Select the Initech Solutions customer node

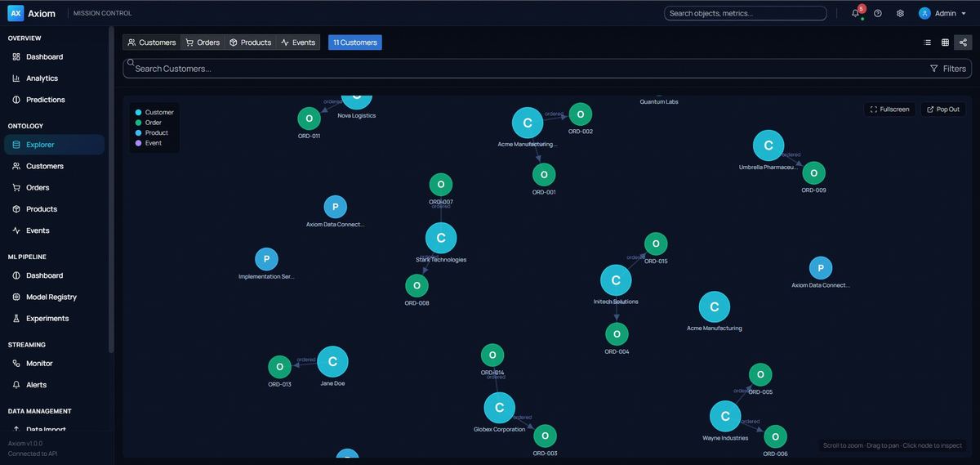coord(616,280)
